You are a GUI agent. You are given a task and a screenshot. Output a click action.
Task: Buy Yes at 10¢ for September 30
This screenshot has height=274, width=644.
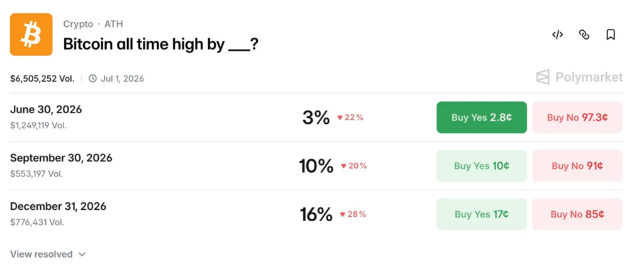pos(481,166)
